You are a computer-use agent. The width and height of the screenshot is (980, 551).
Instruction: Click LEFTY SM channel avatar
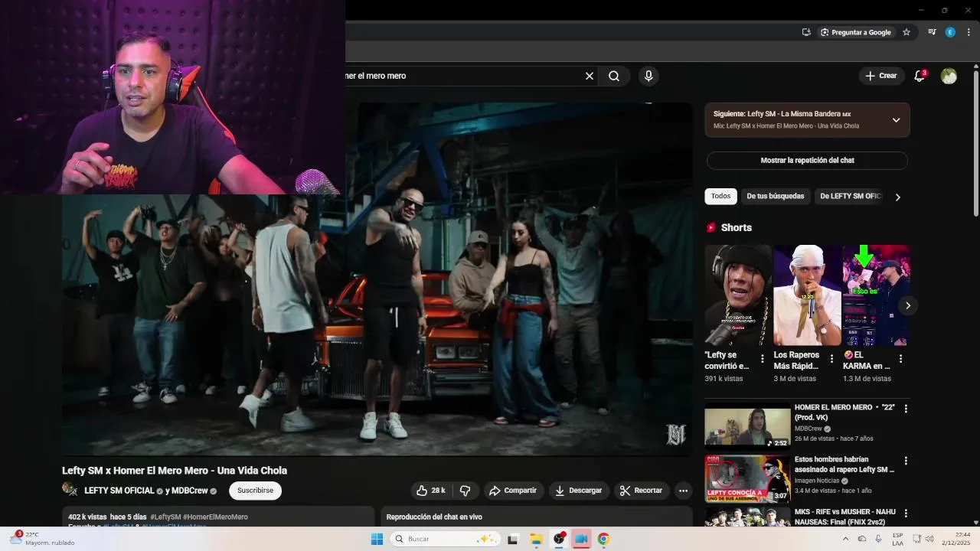click(70, 489)
